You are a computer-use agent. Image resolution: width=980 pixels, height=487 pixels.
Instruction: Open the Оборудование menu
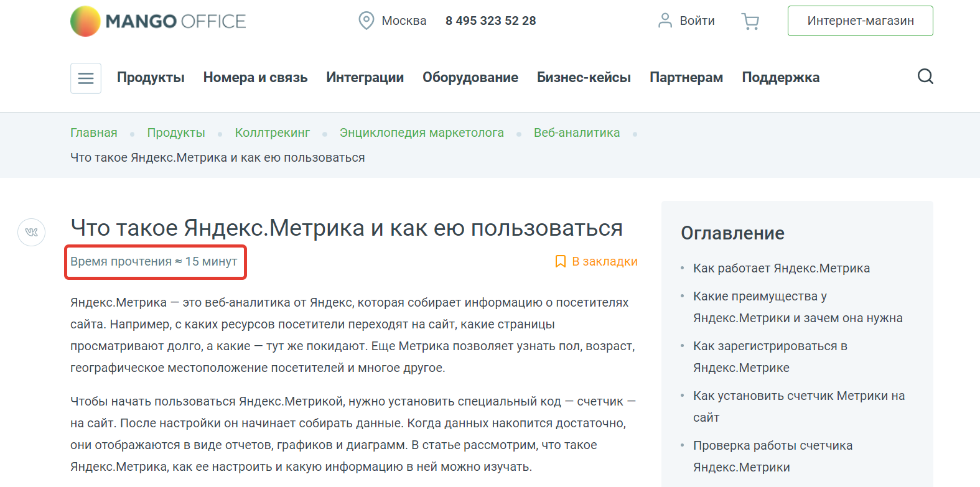click(470, 78)
